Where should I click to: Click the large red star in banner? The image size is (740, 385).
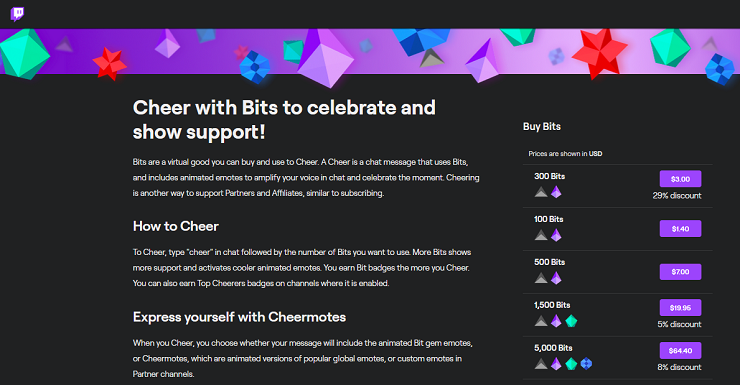(x=599, y=53)
